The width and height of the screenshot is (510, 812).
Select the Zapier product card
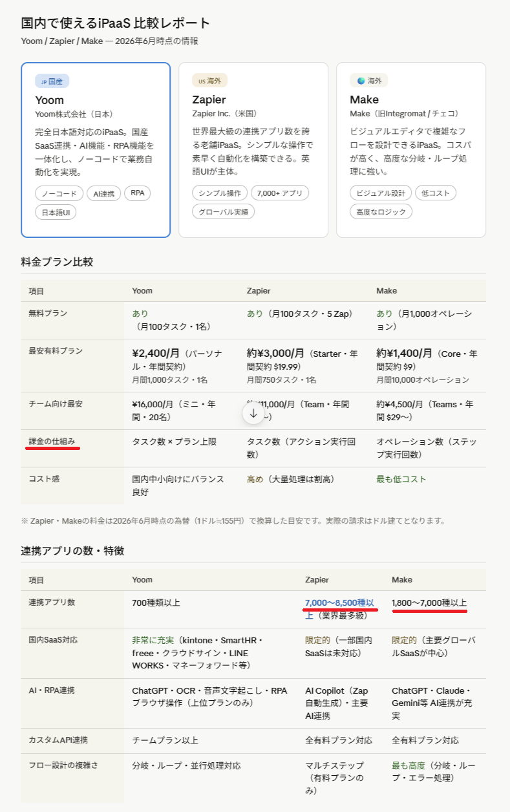tap(253, 150)
